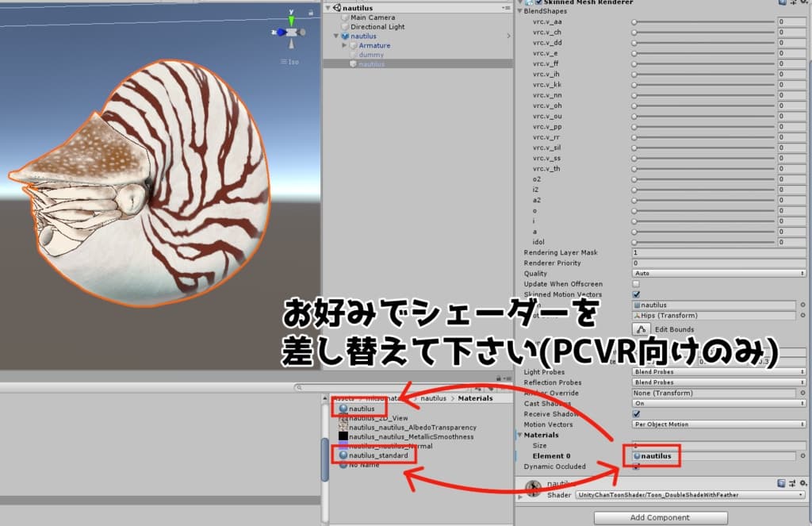The height and width of the screenshot is (526, 812).
Task: Click the nautilus folder breadcrumb
Action: coord(433,398)
